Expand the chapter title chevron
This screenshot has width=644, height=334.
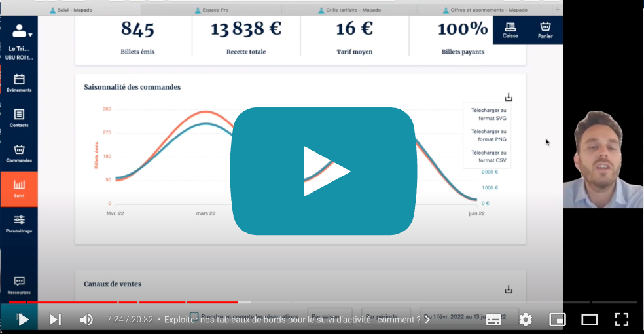click(427, 320)
